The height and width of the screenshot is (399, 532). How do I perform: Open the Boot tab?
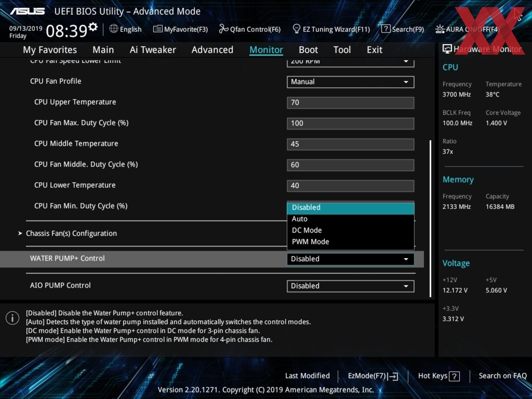tap(308, 50)
